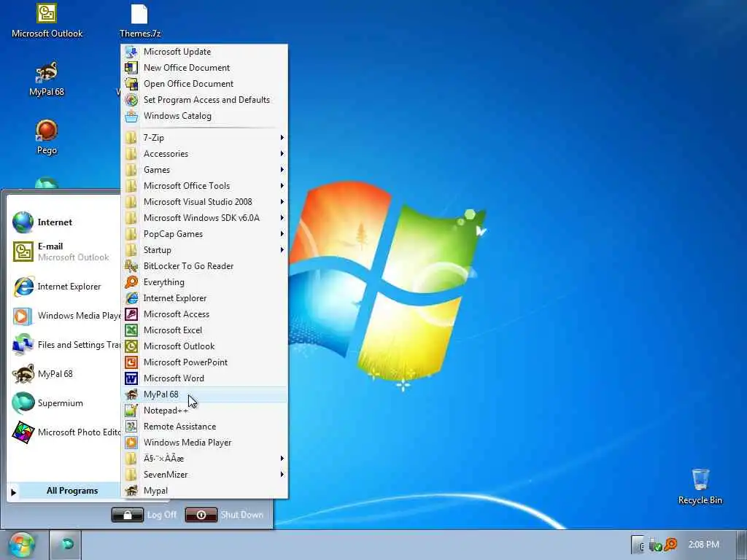Screen dimensions: 747x560
Task: Open Microsoft Photo Editor
Action: pyautogui.click(x=64, y=432)
